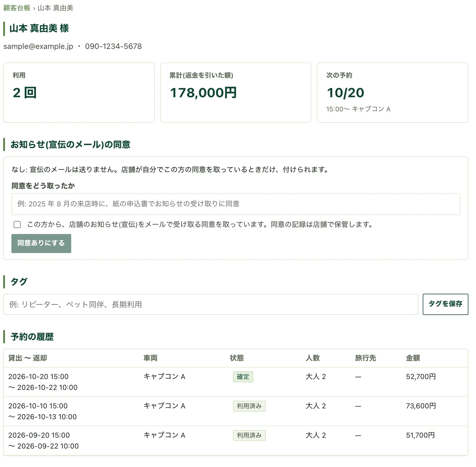Click the sample@example.jp email address

coord(38,46)
